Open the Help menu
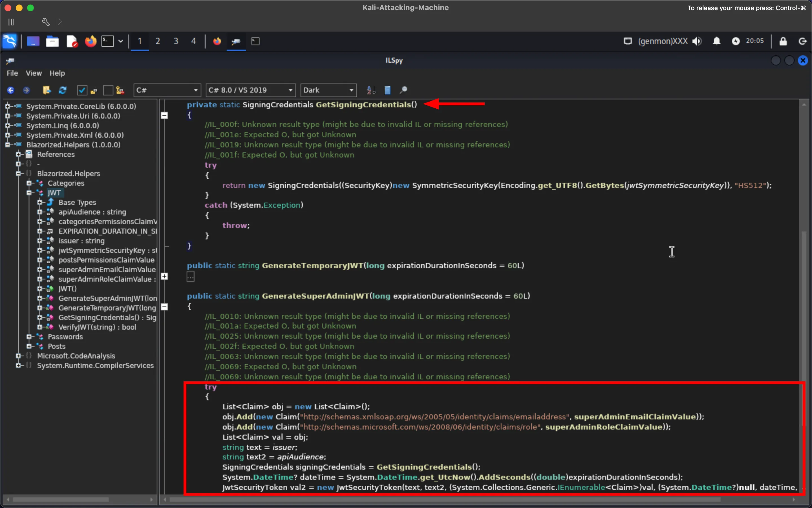 click(57, 73)
